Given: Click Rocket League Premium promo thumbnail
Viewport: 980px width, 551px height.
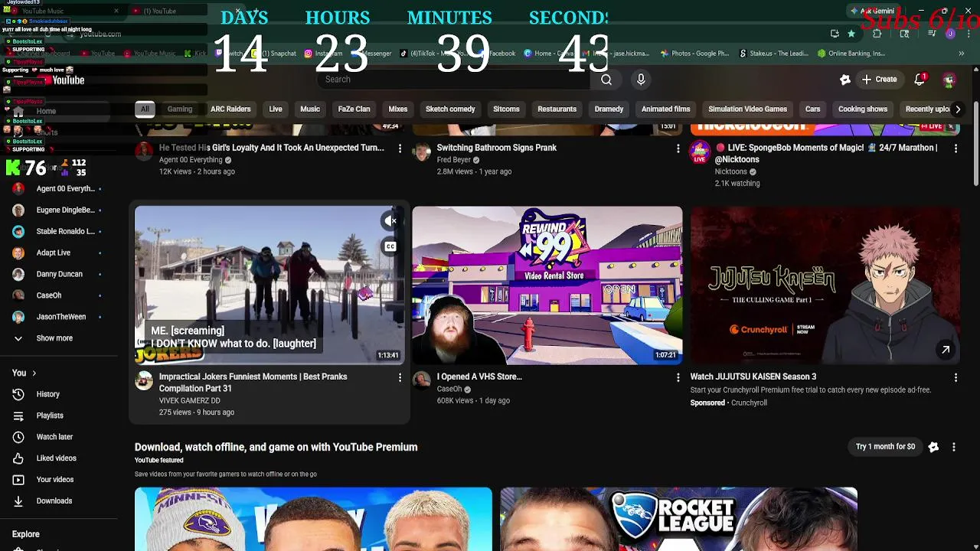Looking at the screenshot, I should (x=678, y=520).
